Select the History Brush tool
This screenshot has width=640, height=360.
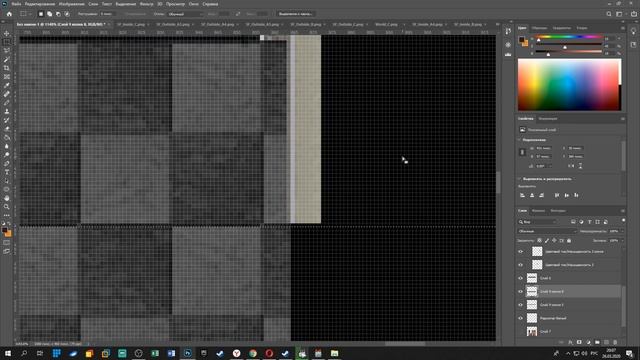pos(7,120)
